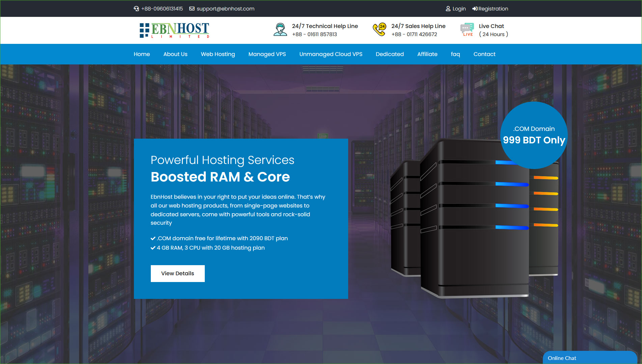Open the About Us page
Screen dimensions: 642x364
coord(175,54)
